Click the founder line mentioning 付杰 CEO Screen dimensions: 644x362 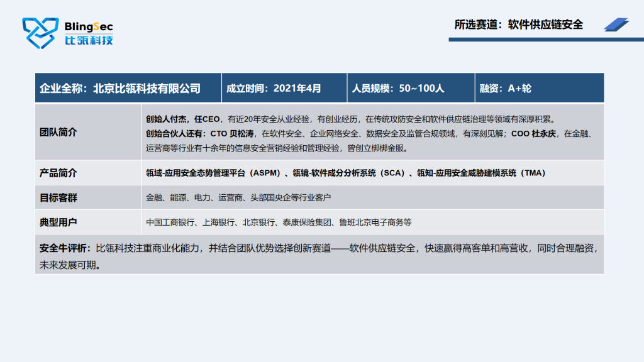click(x=351, y=119)
